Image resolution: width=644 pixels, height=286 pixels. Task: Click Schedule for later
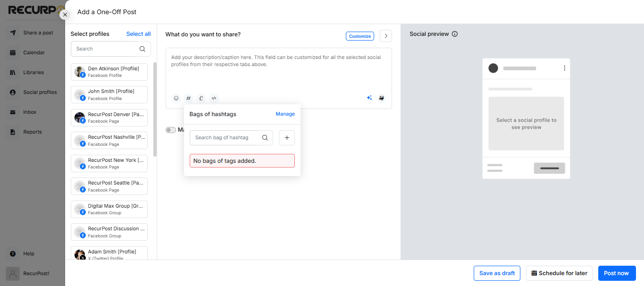click(x=559, y=273)
